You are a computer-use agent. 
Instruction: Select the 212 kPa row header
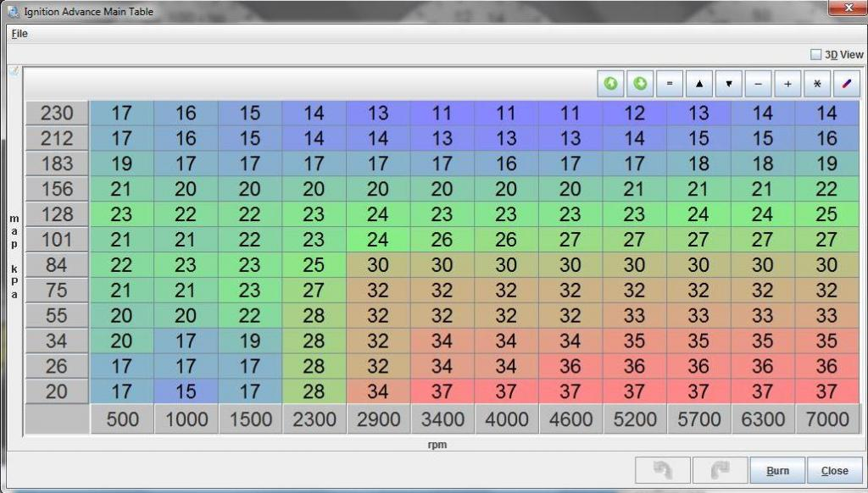click(57, 138)
